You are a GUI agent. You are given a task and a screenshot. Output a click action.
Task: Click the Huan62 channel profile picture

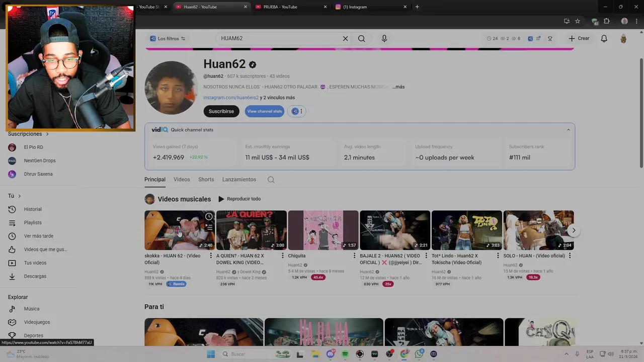click(x=171, y=88)
